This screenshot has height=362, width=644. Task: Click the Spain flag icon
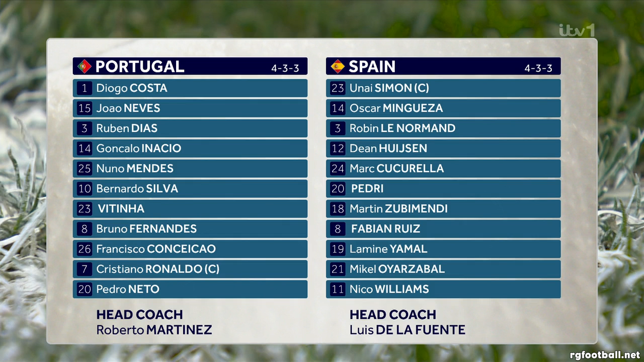(338, 66)
